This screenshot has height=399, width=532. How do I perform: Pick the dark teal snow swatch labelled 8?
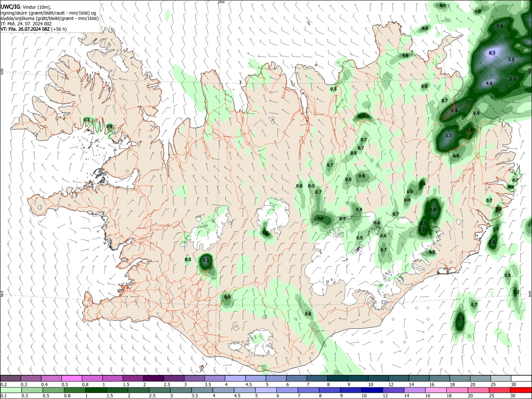point(337,379)
